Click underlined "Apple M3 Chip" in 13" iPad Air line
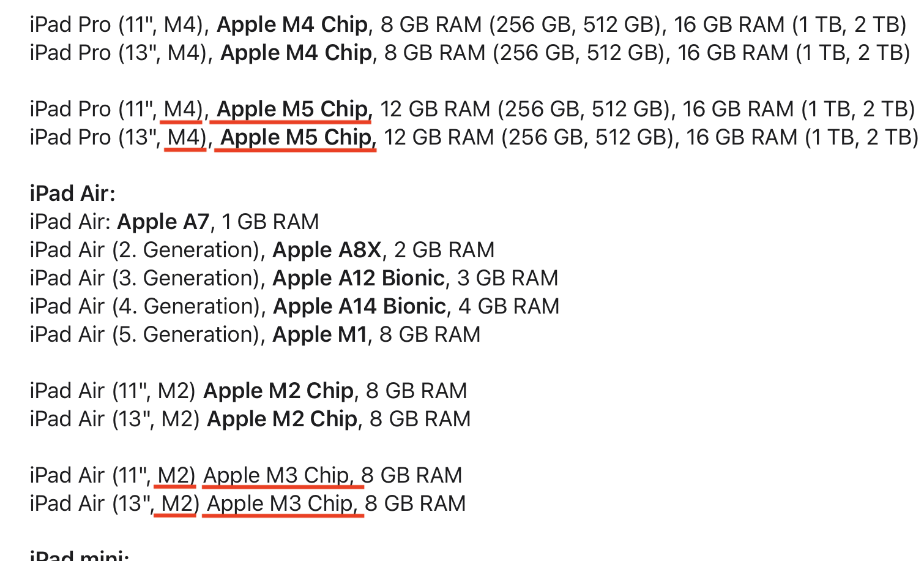Screen dimensions: 924x561 coord(280,503)
